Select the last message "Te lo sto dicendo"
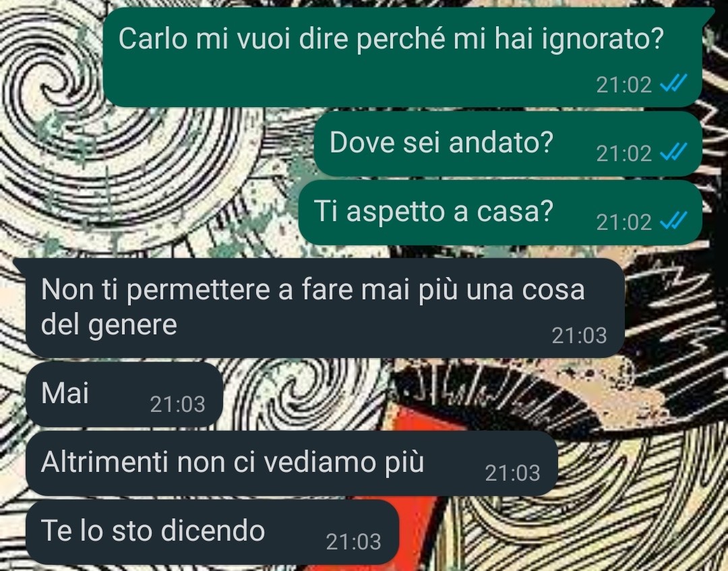Image resolution: width=728 pixels, height=571 pixels. click(212, 532)
